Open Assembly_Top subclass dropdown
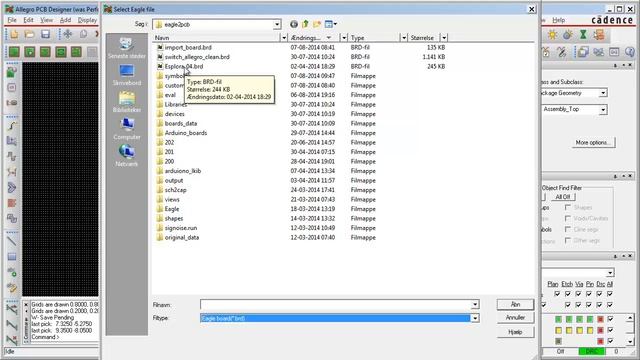640x360 pixels. tap(603, 109)
